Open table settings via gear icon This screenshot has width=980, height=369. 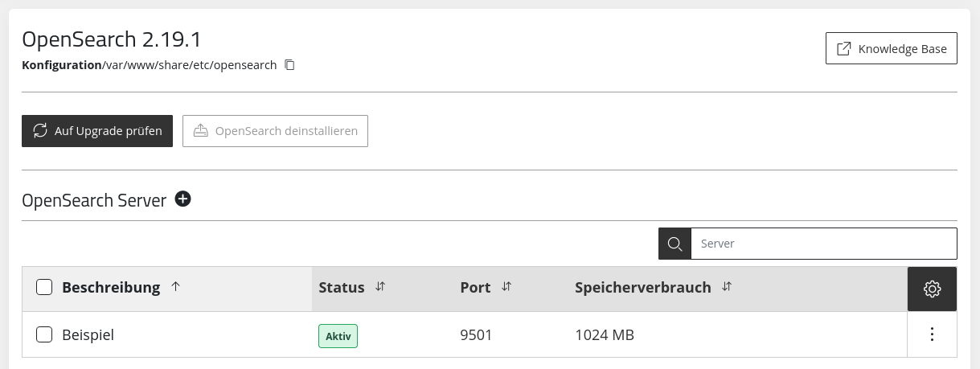click(x=933, y=289)
